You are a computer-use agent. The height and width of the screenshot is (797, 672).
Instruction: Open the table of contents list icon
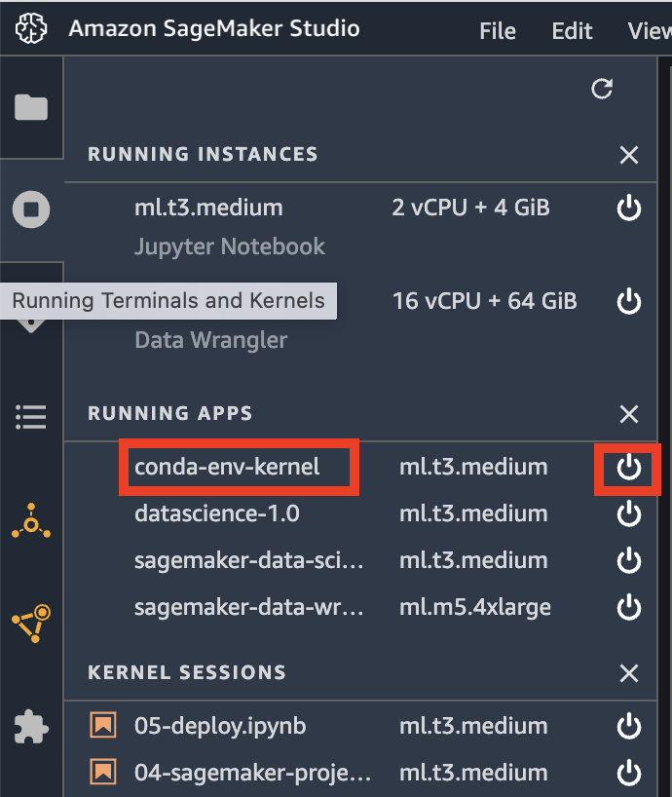tap(31, 417)
